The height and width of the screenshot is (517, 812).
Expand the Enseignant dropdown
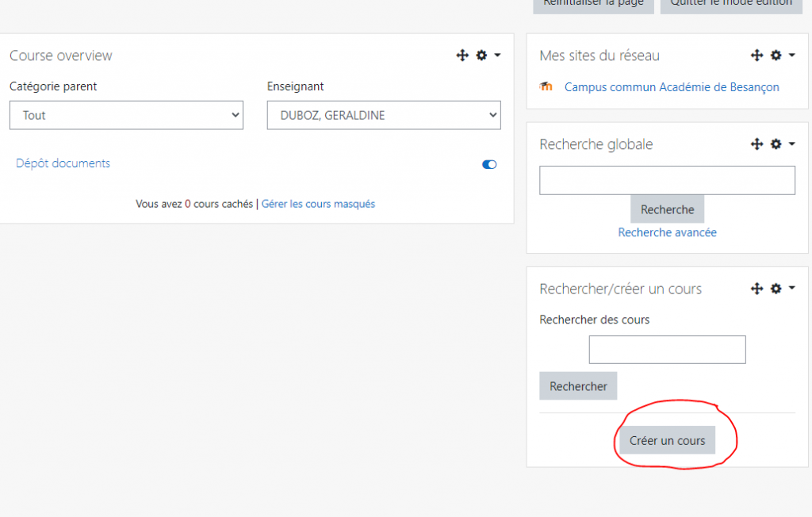click(x=384, y=115)
